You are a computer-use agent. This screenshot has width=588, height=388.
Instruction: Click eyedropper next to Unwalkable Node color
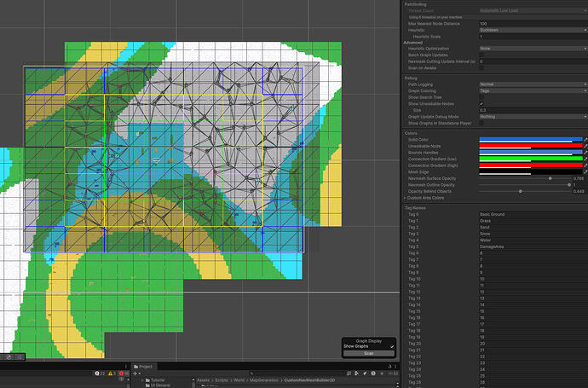(585, 147)
